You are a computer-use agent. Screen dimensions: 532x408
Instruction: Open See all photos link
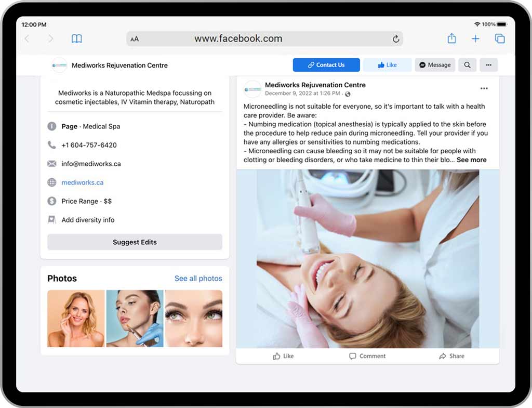198,279
